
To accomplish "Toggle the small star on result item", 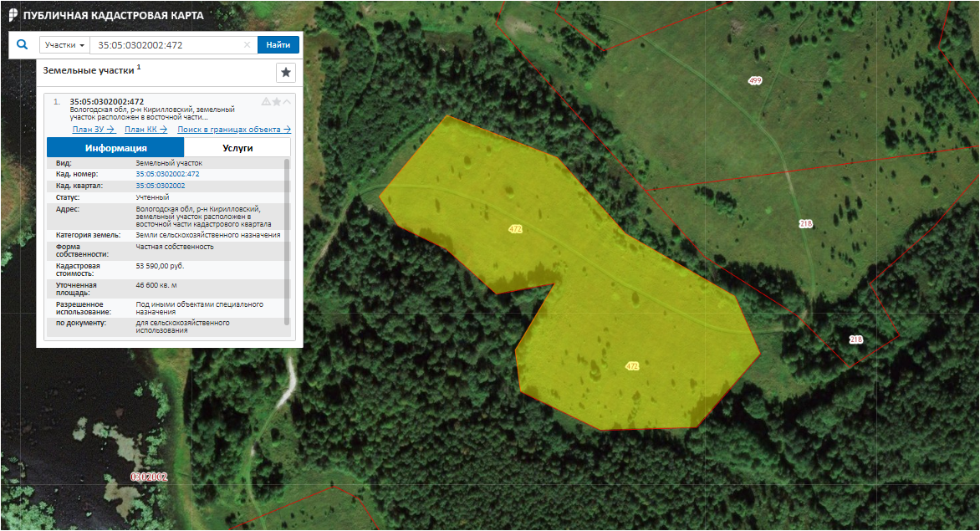I will (276, 101).
